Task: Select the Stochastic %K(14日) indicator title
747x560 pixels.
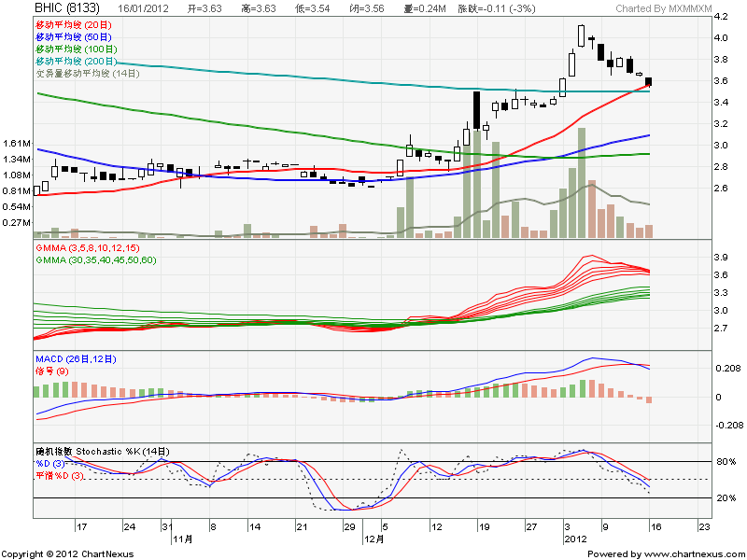Action: pyautogui.click(x=103, y=451)
